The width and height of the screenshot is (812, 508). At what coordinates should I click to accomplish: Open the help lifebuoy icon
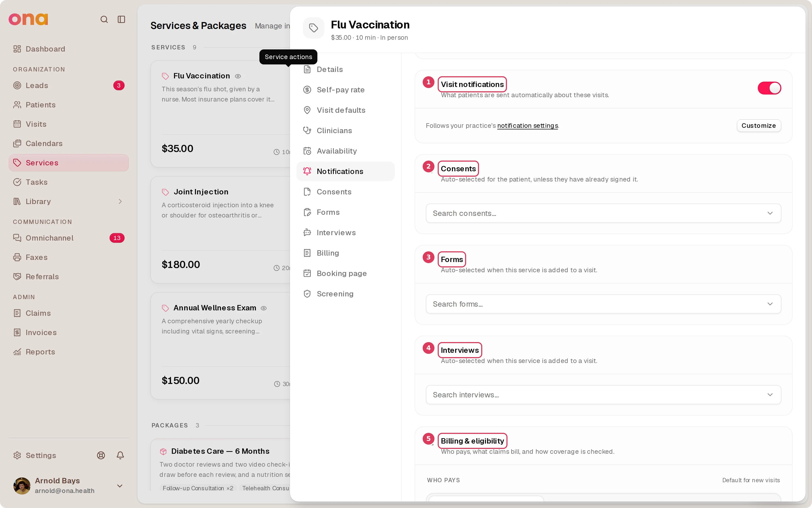(101, 455)
